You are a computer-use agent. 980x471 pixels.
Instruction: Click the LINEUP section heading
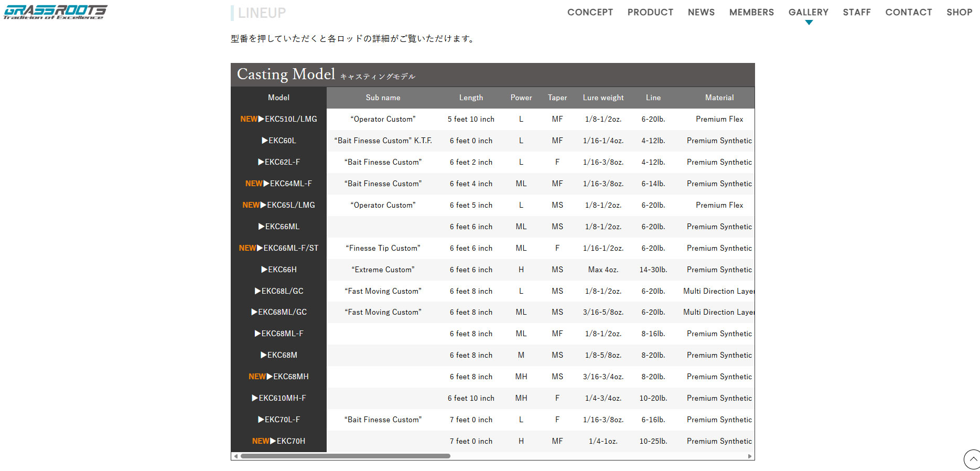[x=262, y=13]
